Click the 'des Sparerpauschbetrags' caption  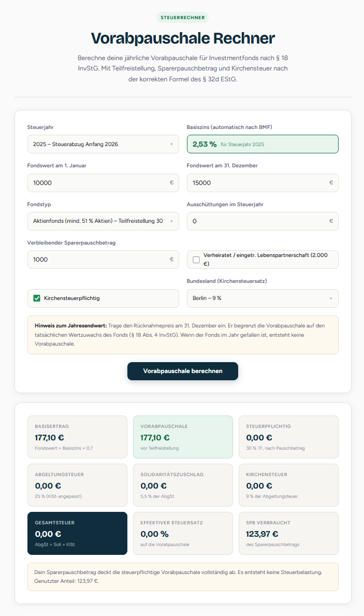pyautogui.click(x=272, y=545)
